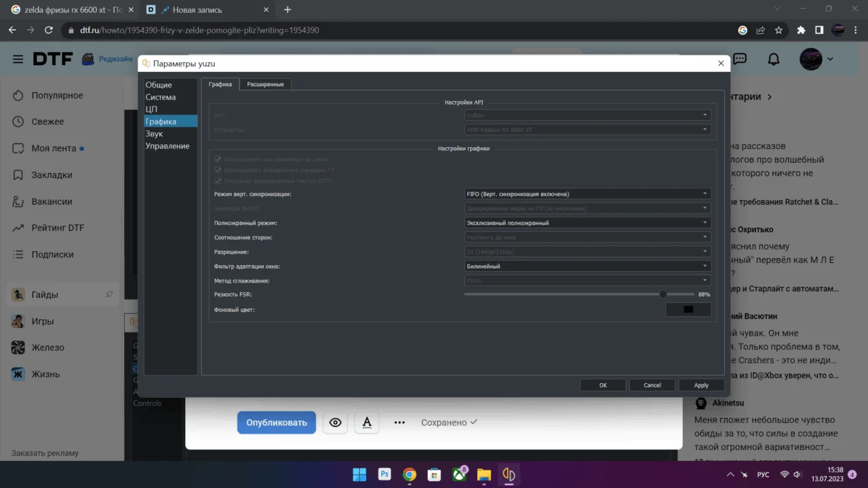Open background color swatch picker
The height and width of the screenshot is (488, 868).
coord(688,310)
